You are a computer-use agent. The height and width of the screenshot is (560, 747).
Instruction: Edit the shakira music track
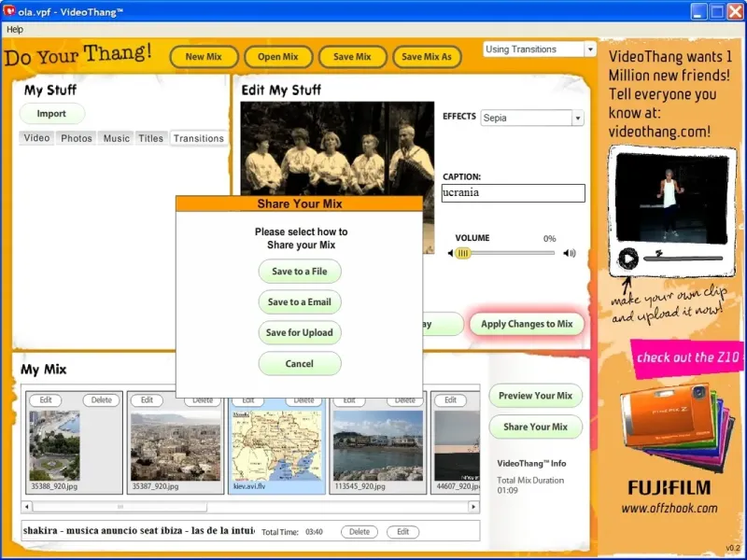coord(403,532)
